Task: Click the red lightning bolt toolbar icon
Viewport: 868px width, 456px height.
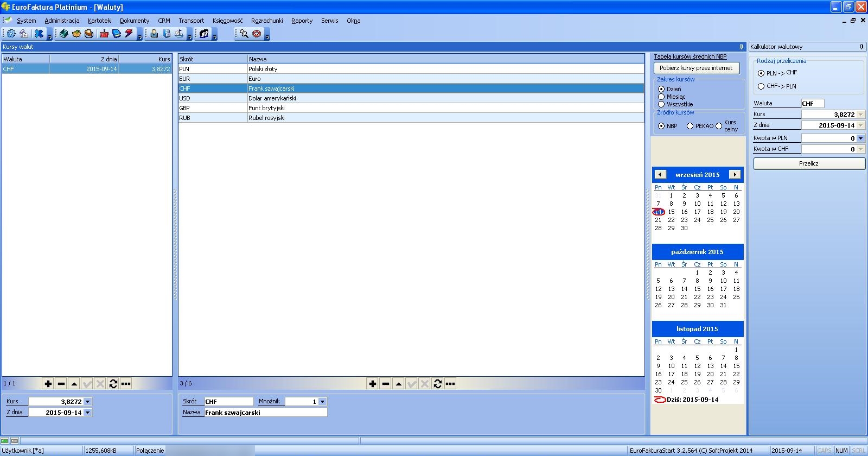Action: point(129,34)
